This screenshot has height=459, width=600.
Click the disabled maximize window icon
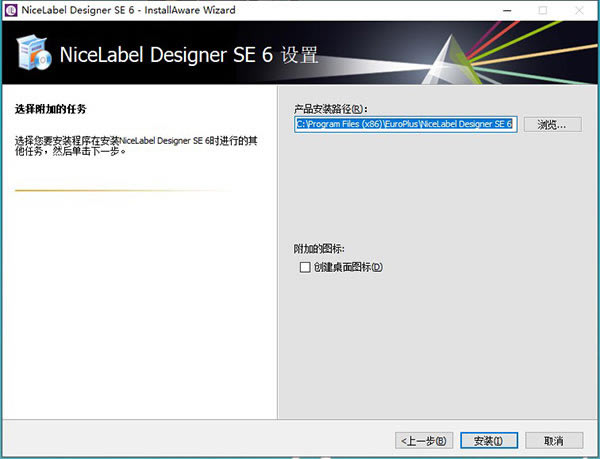coord(542,10)
